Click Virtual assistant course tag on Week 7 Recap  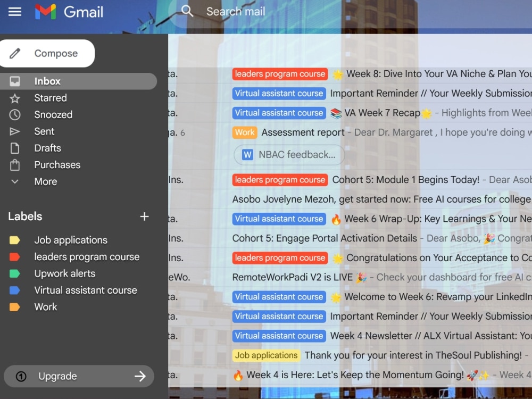click(279, 113)
